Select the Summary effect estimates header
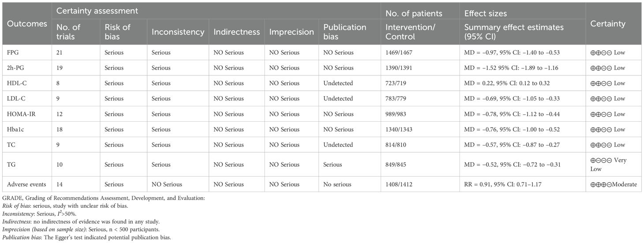 tap(514, 32)
